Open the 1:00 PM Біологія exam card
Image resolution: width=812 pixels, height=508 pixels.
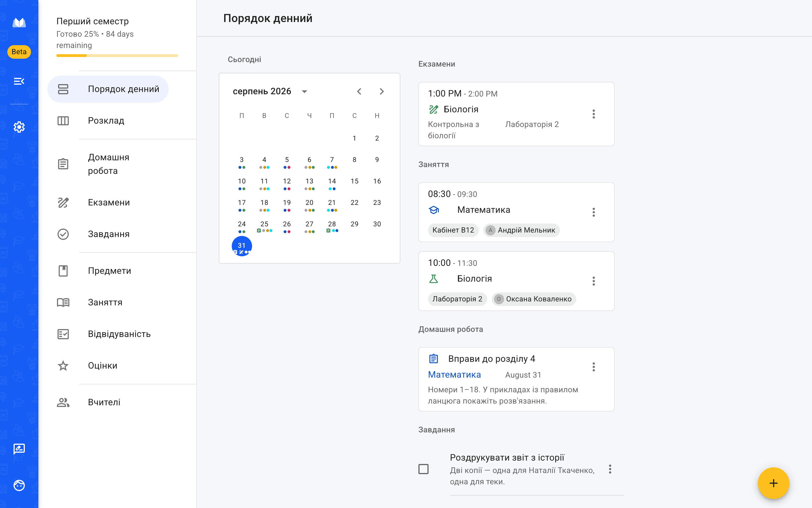(516, 114)
